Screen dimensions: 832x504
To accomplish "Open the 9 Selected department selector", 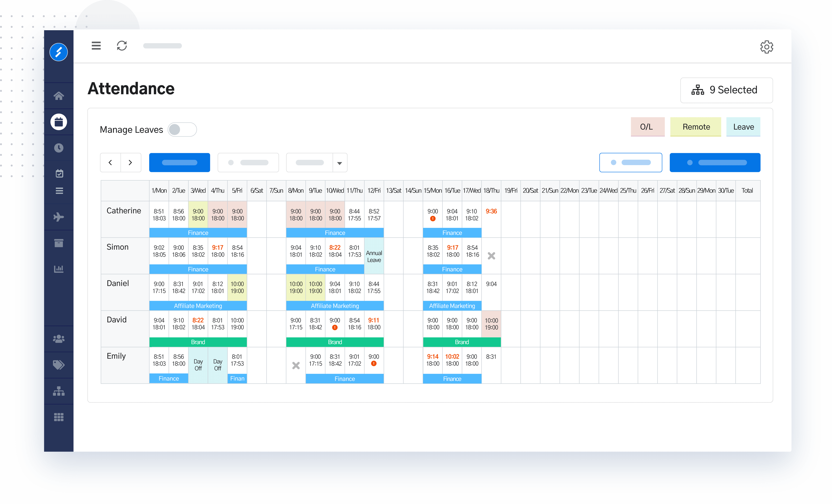I will (726, 90).
